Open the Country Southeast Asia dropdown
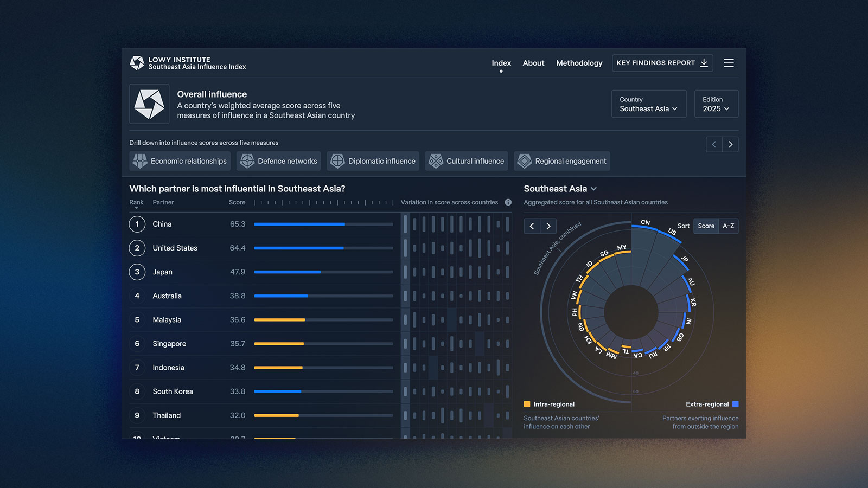868x488 pixels. coord(648,104)
